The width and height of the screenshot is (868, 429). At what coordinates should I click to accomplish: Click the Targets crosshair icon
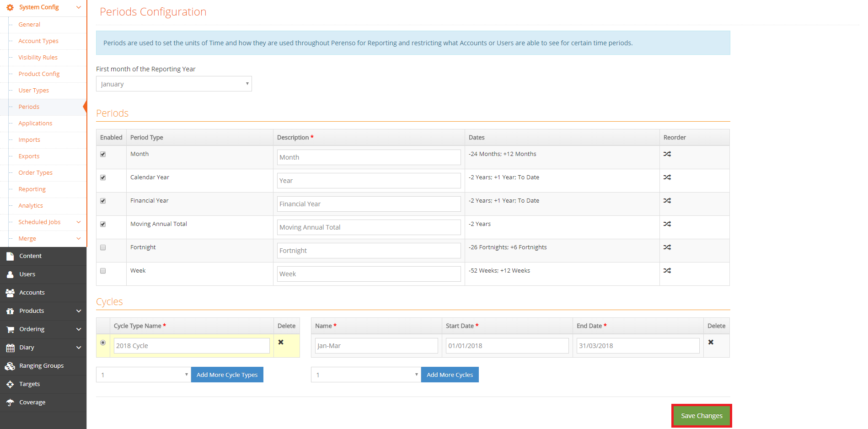pos(10,384)
